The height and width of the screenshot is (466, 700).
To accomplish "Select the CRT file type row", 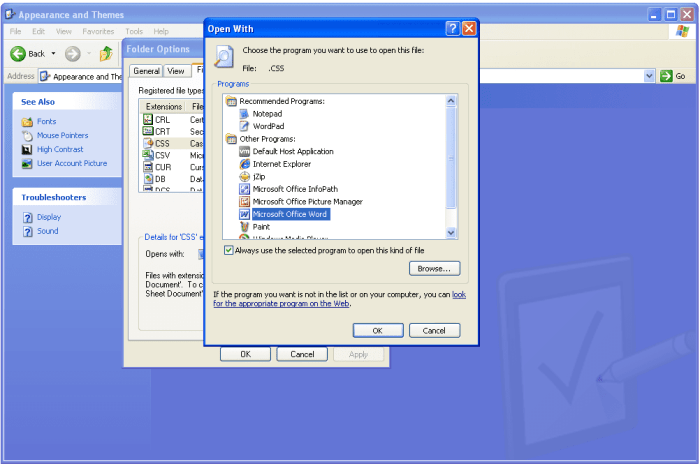I will [172, 132].
